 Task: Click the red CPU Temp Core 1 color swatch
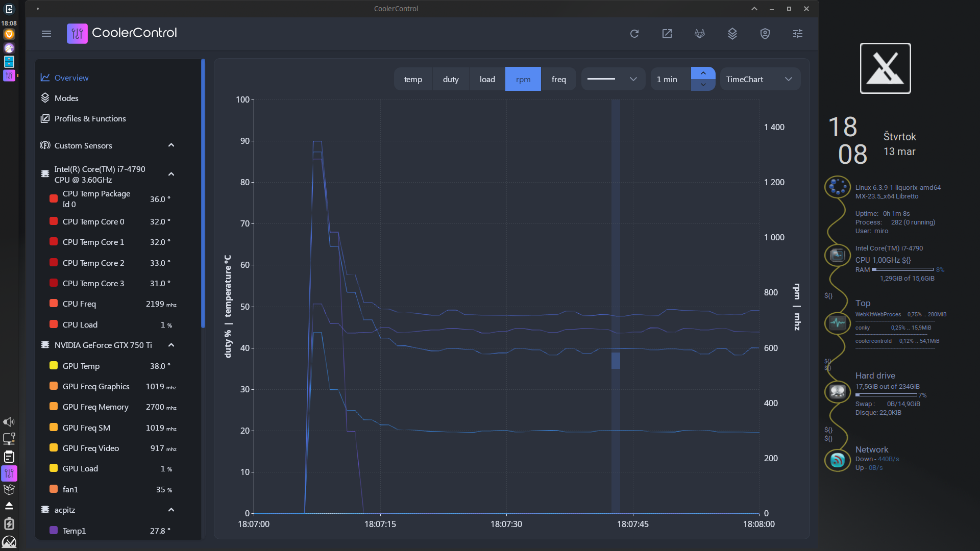pos(54,242)
